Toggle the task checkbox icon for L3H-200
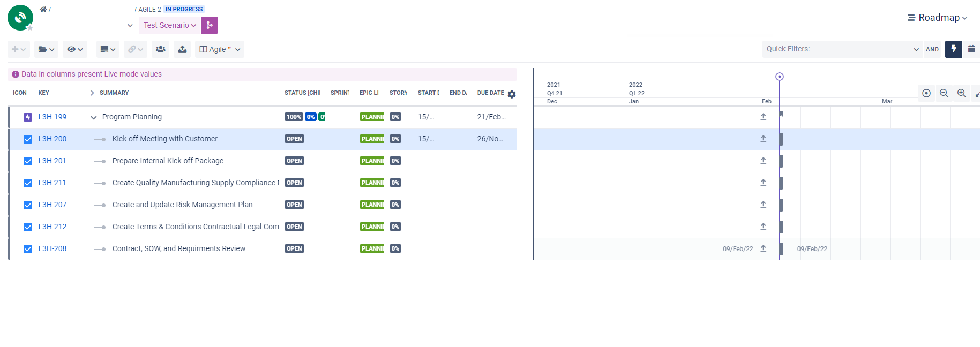The height and width of the screenshot is (347, 980). 28,139
